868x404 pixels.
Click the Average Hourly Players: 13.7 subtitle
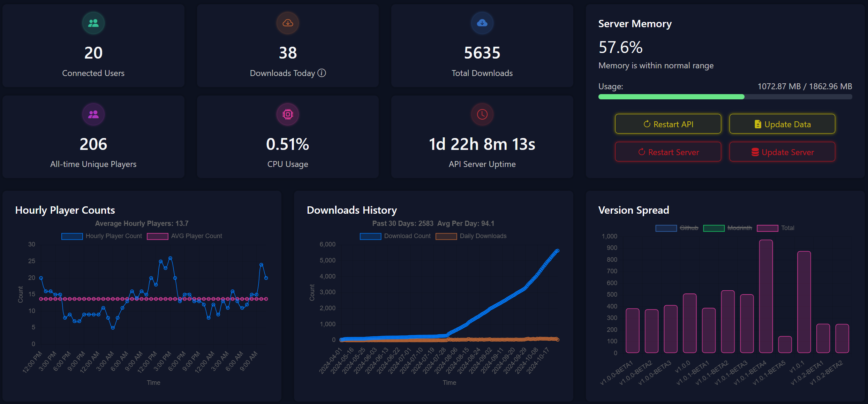(142, 223)
